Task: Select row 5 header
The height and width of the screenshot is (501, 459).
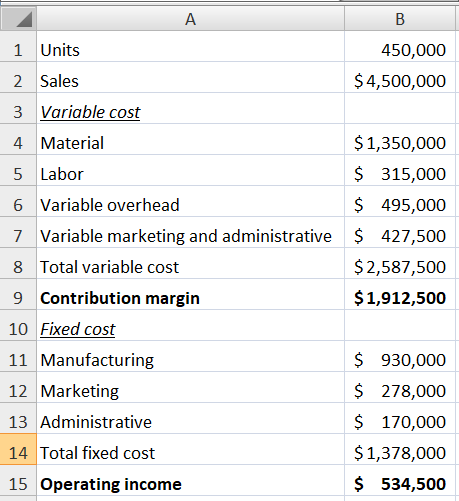Action: (x=18, y=170)
